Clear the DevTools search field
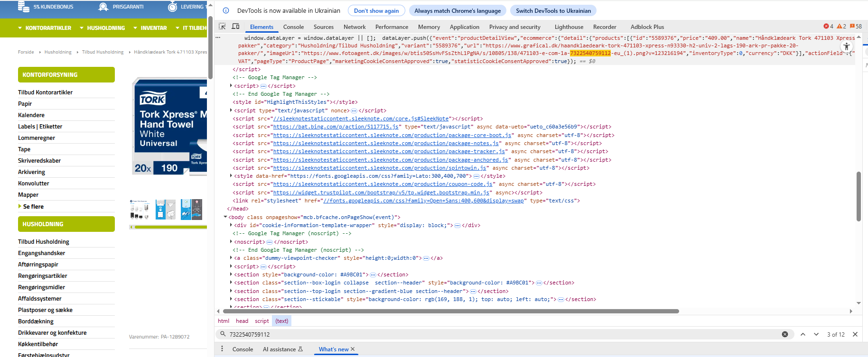This screenshot has height=357, width=868. click(x=785, y=334)
